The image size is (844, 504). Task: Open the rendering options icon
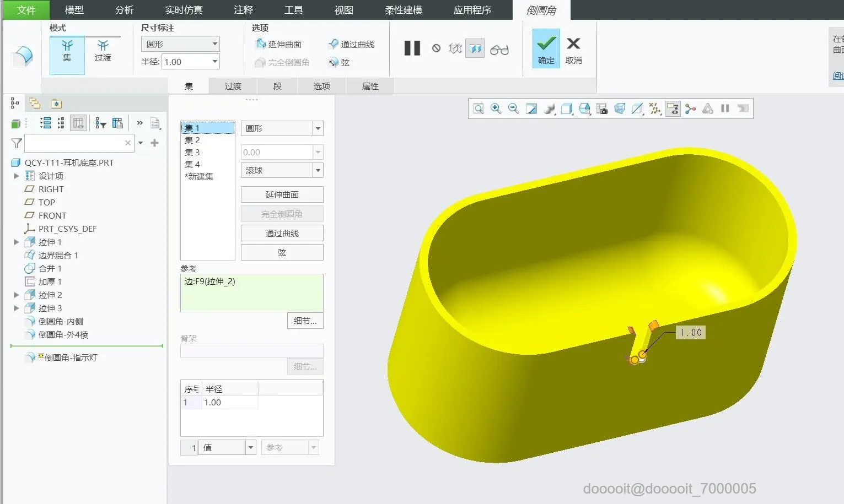549,109
